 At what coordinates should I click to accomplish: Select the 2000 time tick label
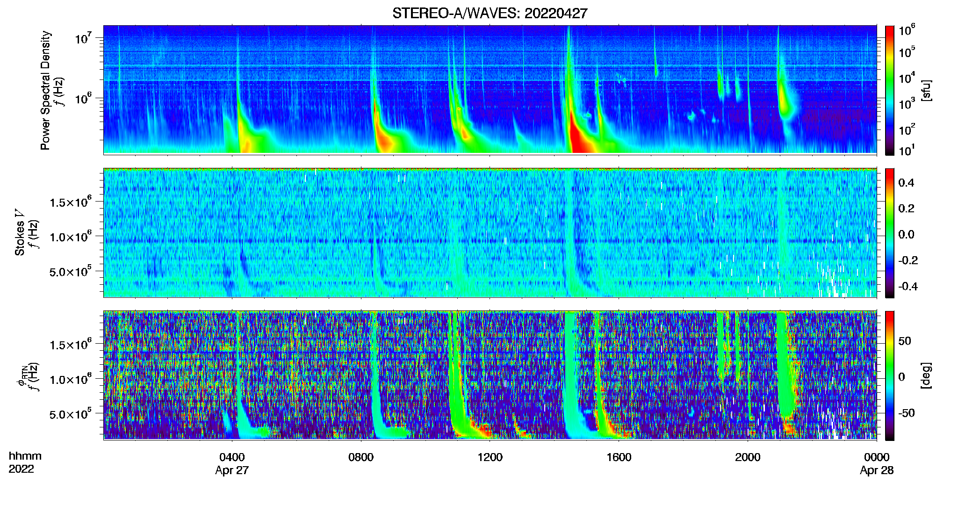pos(748,457)
